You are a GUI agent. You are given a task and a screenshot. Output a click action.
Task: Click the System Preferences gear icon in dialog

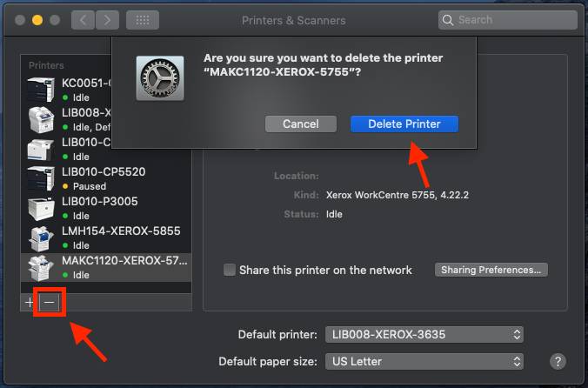pyautogui.click(x=160, y=78)
